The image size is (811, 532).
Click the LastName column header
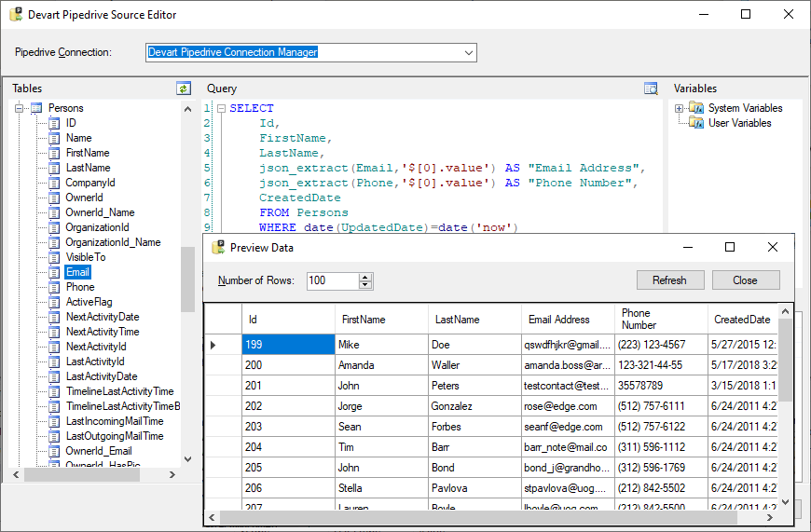pyautogui.click(x=457, y=320)
